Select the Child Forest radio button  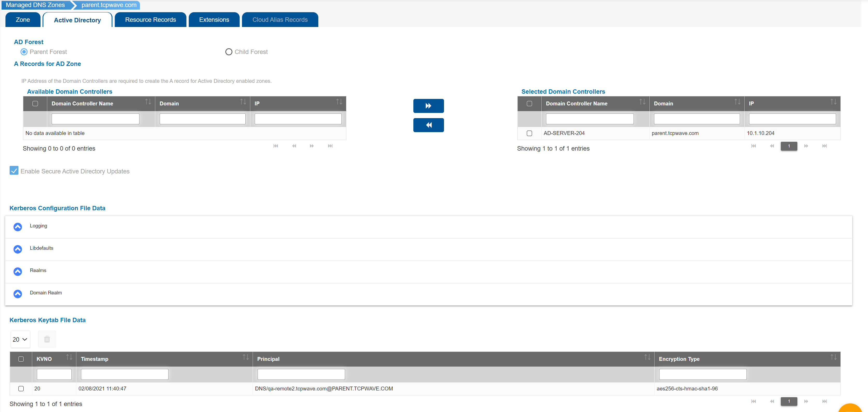tap(229, 52)
